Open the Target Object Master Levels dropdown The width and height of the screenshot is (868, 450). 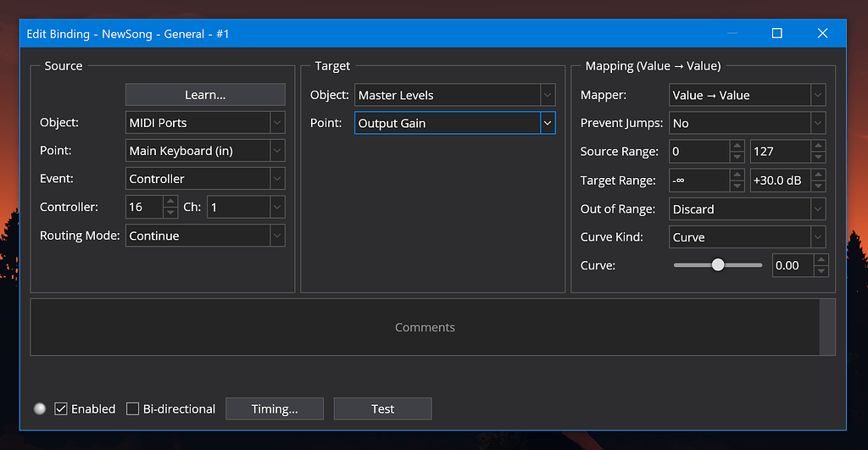tap(454, 95)
